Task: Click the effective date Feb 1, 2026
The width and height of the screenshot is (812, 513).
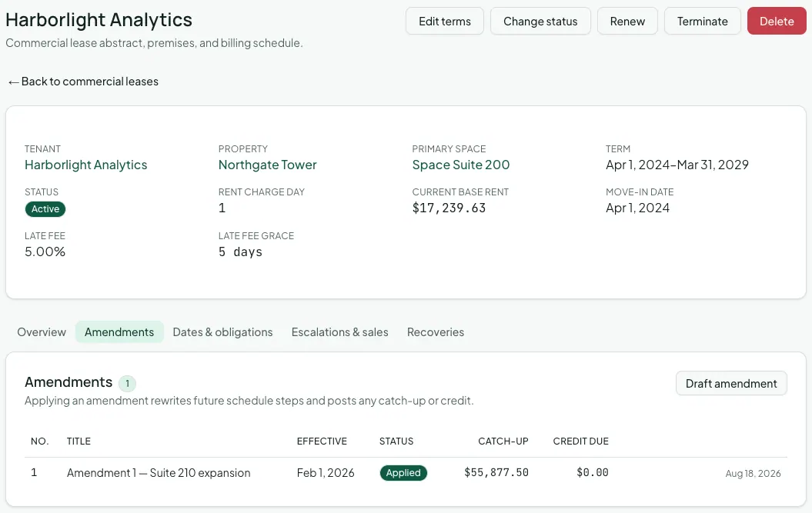Action: [326, 473]
